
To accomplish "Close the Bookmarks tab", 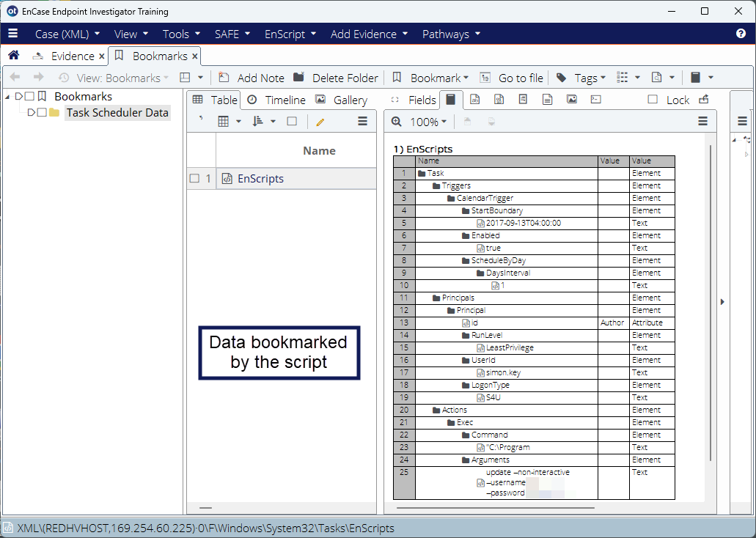I will pyautogui.click(x=195, y=56).
